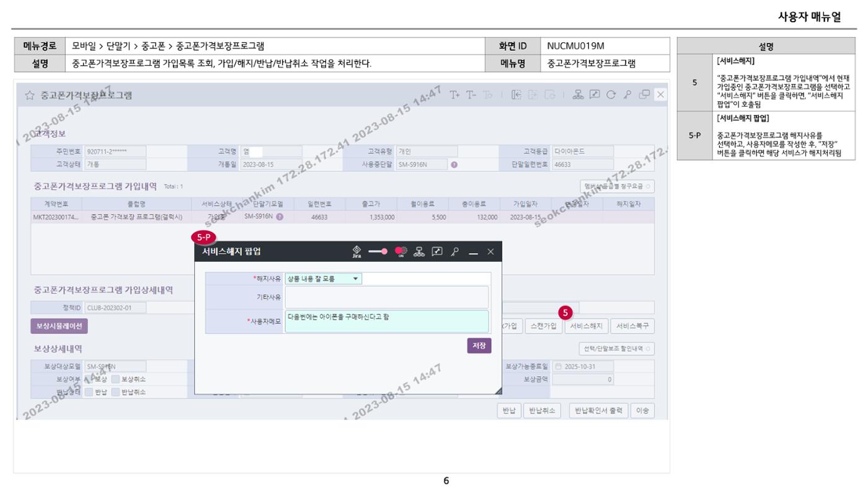Click the 반납확인서 출력 button
Viewport: 868px width, 489px height.
pos(598,411)
